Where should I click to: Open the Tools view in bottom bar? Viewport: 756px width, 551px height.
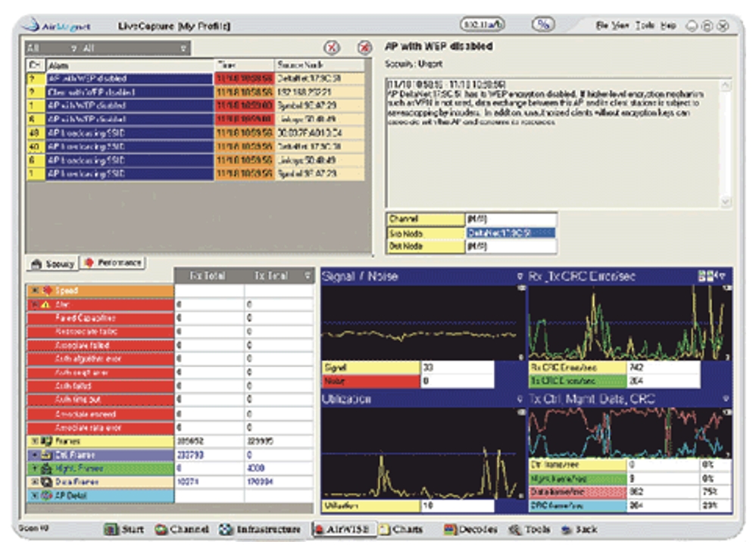tap(527, 530)
